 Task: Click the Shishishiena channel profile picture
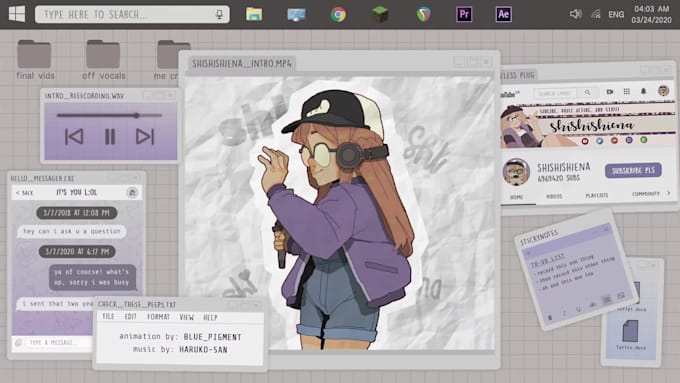click(x=516, y=171)
